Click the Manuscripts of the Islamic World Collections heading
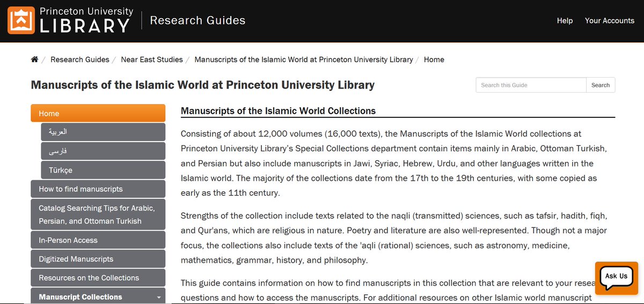644x304 pixels. 278,111
